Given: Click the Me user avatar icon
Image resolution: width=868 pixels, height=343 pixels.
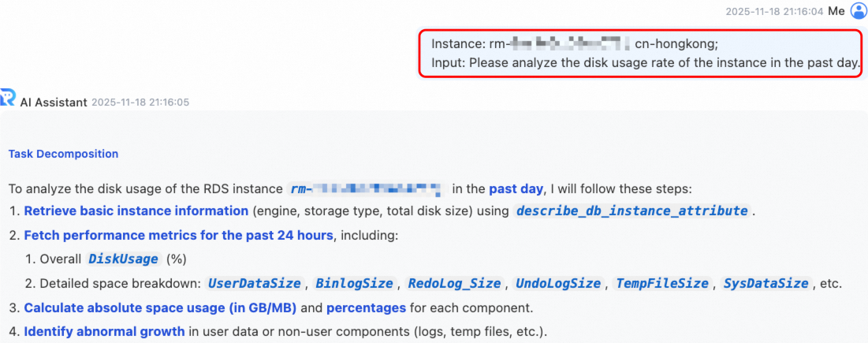Looking at the screenshot, I should click(x=858, y=12).
